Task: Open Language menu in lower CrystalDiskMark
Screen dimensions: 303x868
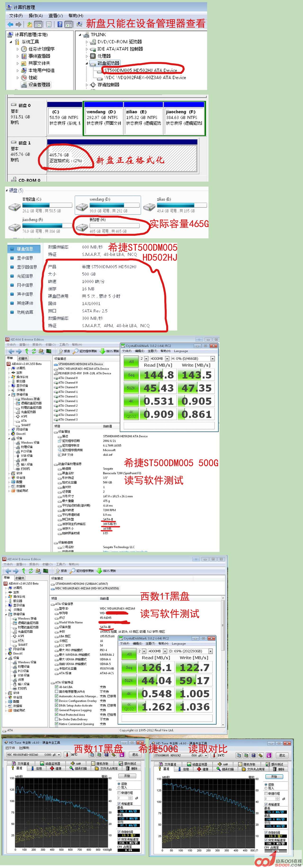Action: click(178, 644)
